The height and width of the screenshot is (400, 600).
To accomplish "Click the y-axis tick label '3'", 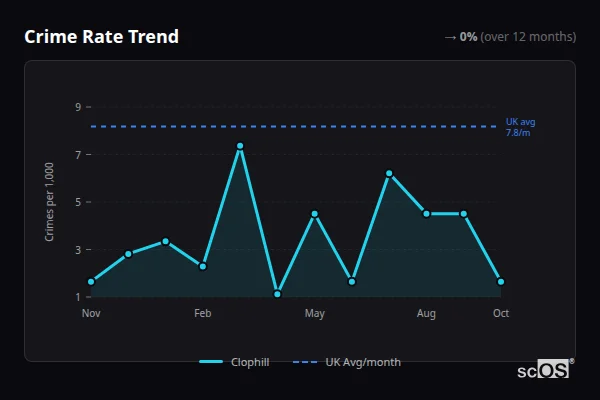I will (x=78, y=250).
